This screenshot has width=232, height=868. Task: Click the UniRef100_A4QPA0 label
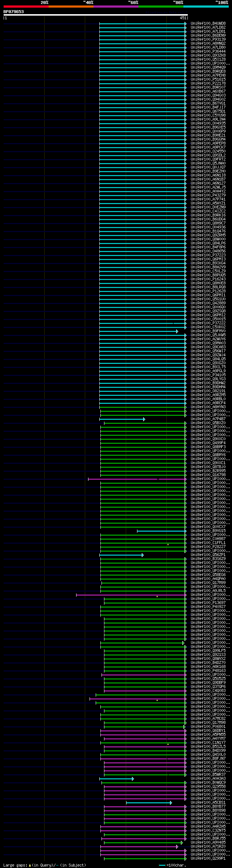tap(208, 579)
